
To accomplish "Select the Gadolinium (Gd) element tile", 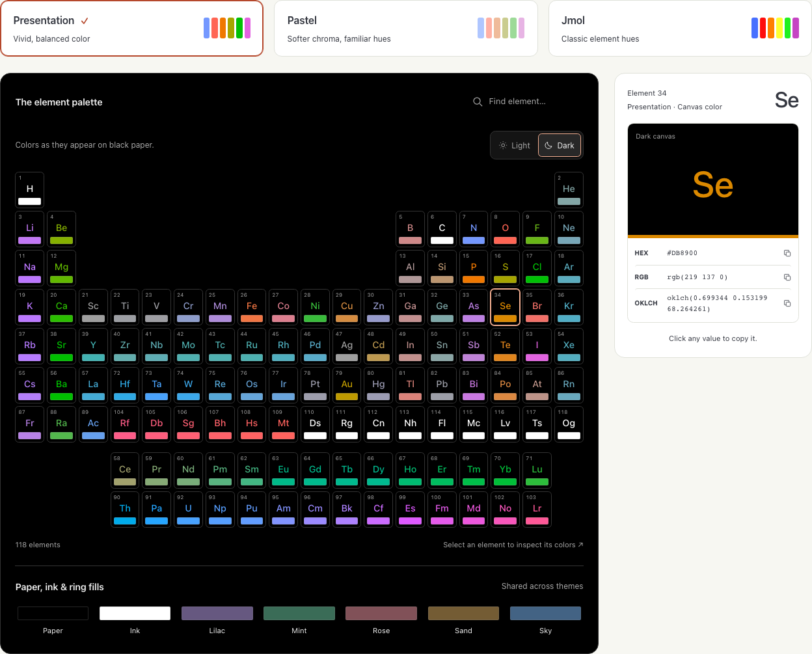I will [x=316, y=470].
